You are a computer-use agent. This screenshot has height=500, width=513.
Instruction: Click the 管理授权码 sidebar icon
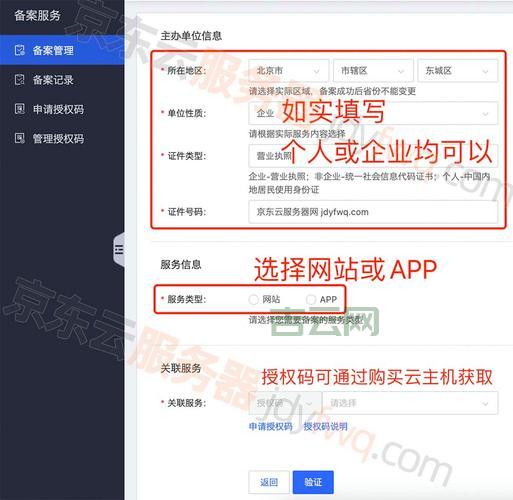tap(20, 138)
